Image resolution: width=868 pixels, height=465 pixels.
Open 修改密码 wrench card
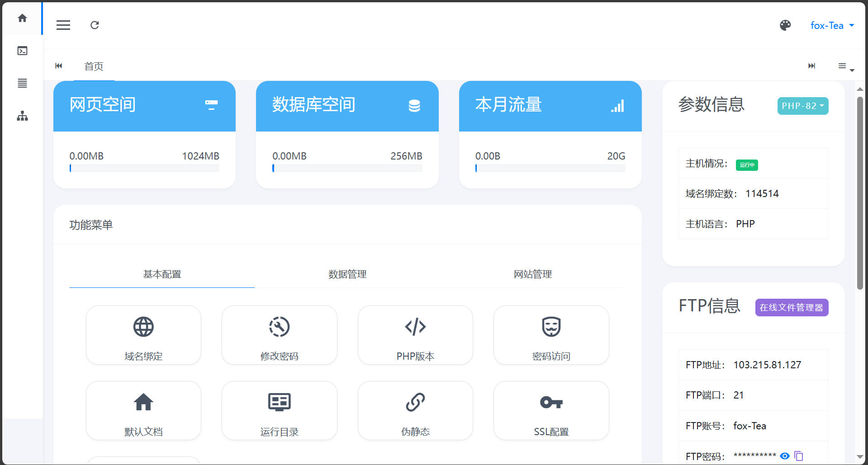[280, 335]
